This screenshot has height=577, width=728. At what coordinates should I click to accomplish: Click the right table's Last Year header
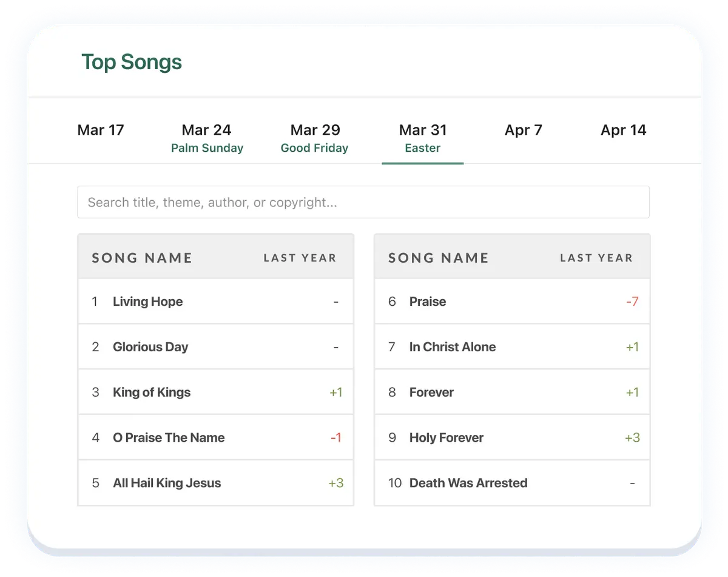pos(596,258)
